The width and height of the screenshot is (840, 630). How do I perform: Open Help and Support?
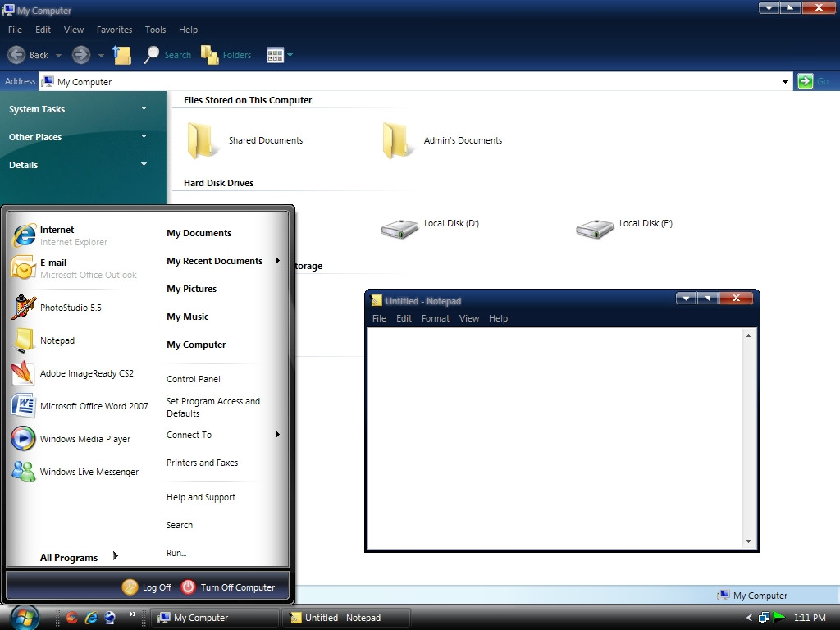[201, 497]
